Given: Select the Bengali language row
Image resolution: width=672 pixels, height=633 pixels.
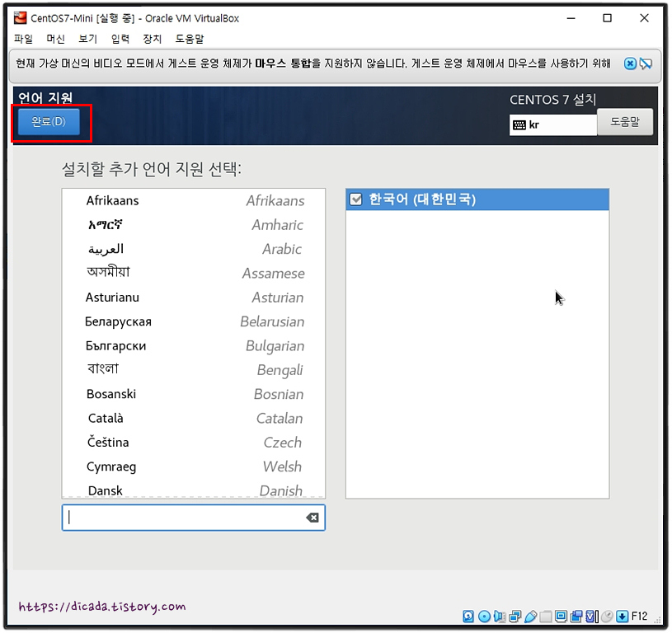Looking at the screenshot, I should (194, 370).
